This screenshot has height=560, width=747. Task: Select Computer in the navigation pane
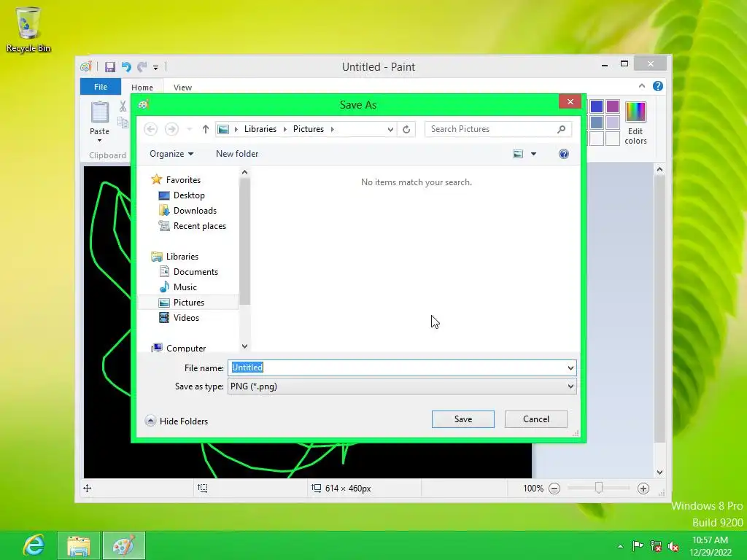click(x=186, y=348)
